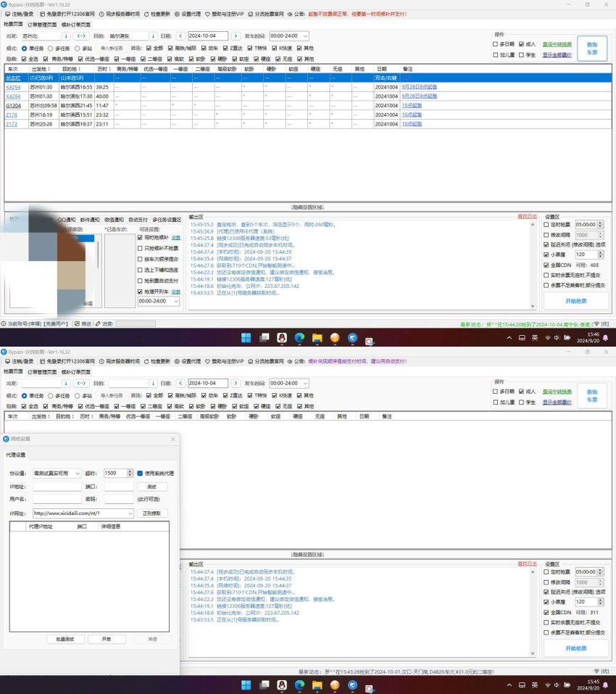The width and height of the screenshot is (616, 694).
Task: Increase the 超时 timeout spinner value
Action: 130,471
